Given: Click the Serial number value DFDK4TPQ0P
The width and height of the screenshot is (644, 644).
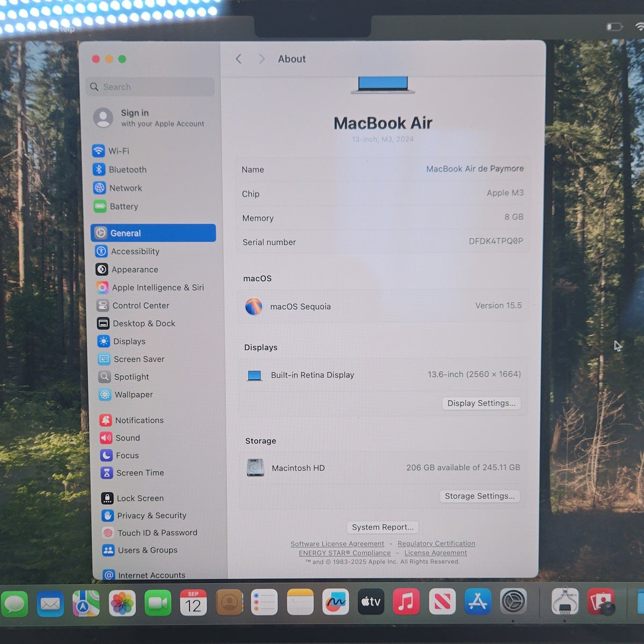Looking at the screenshot, I should (496, 241).
